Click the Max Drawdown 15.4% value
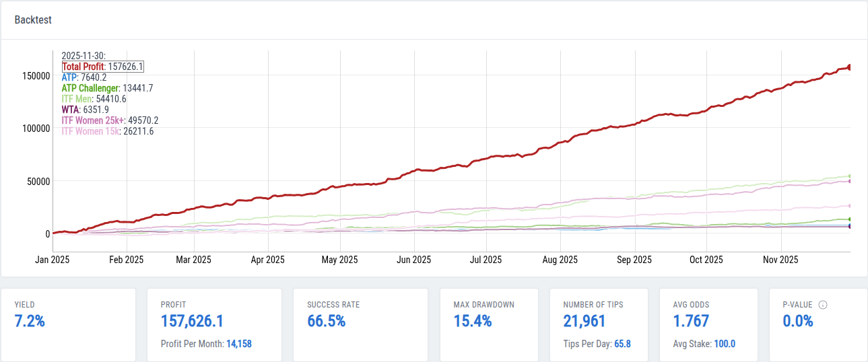The width and height of the screenshot is (868, 362). (473, 321)
